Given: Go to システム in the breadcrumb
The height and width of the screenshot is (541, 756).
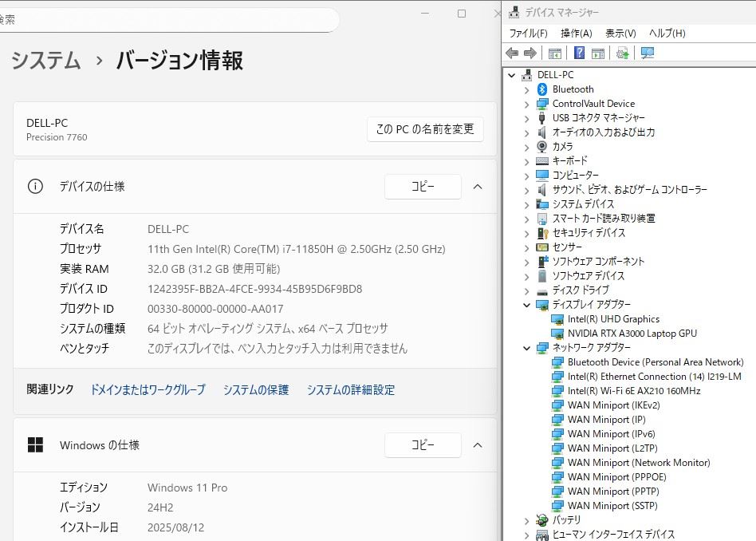Looking at the screenshot, I should click(x=45, y=61).
